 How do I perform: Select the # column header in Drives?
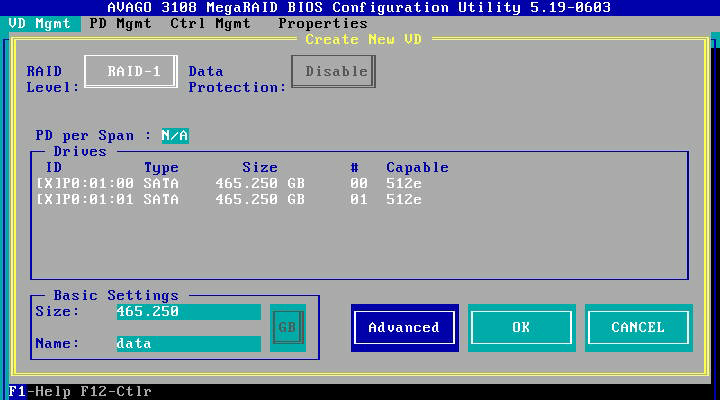354,168
